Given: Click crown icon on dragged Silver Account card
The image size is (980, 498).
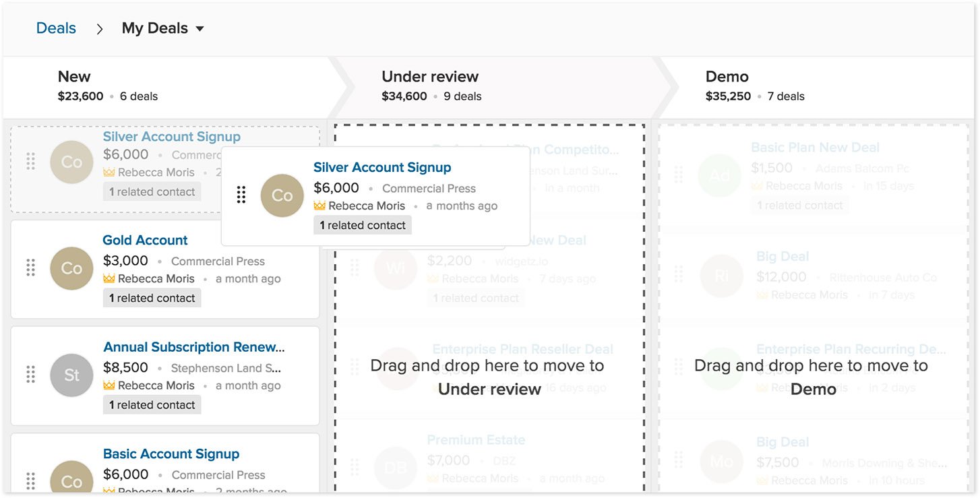Looking at the screenshot, I should (319, 206).
